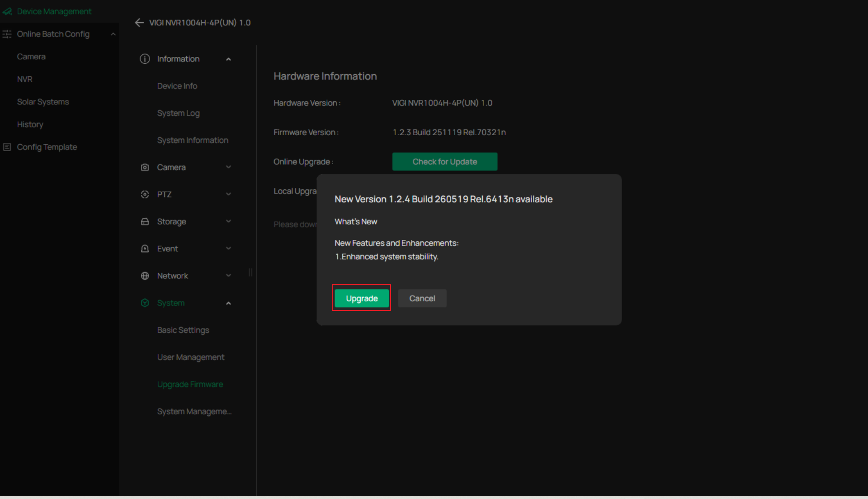868x499 pixels.
Task: Open User Management under System
Action: click(x=191, y=357)
